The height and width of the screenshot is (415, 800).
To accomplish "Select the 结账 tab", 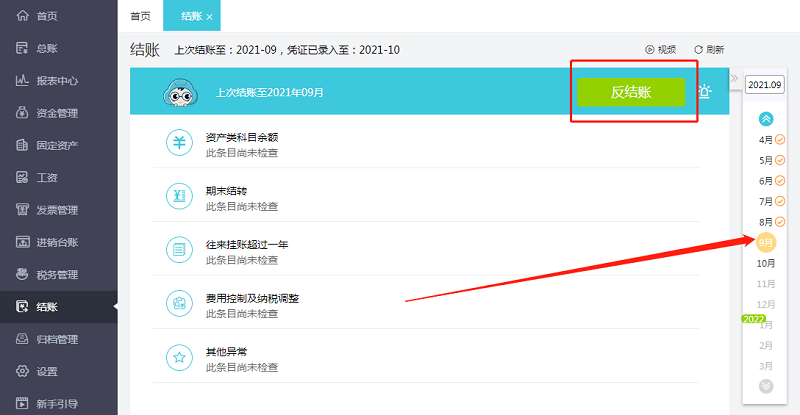I will (x=191, y=16).
